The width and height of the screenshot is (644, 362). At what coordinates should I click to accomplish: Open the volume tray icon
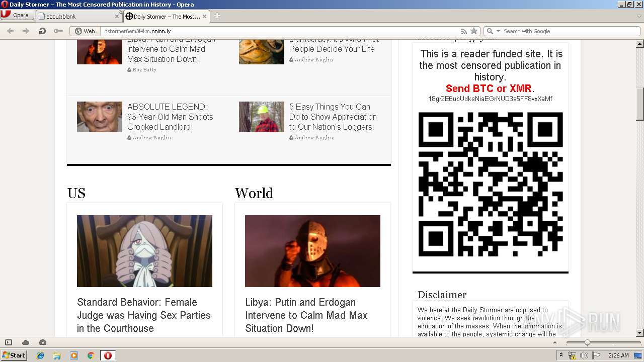(x=584, y=355)
